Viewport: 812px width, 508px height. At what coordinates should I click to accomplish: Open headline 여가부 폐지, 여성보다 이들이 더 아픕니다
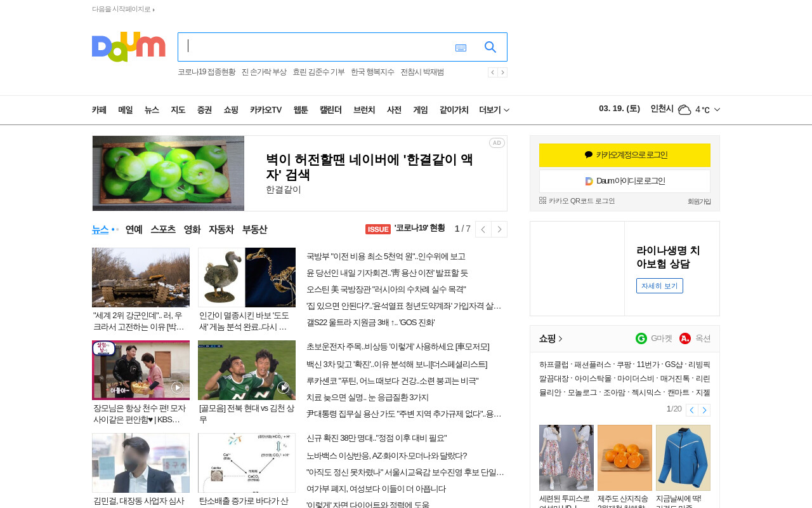click(x=376, y=489)
